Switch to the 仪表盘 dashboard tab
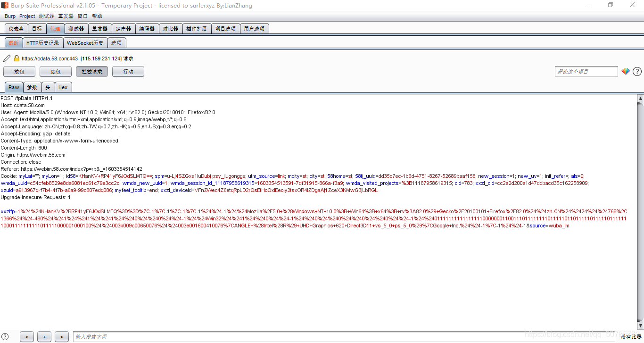This screenshot has height=343, width=644. click(17, 29)
